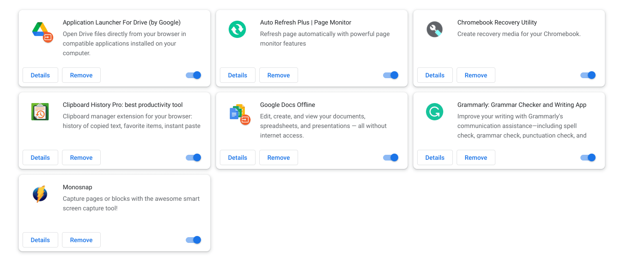The width and height of the screenshot is (644, 259).
Task: Click the Chromebook Recovery Utility wrench icon
Action: 434,29
